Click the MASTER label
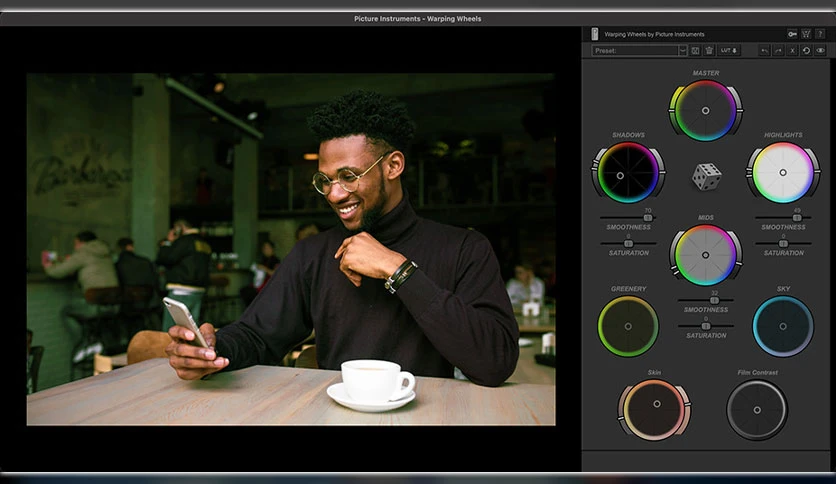The height and width of the screenshot is (484, 836). [706, 72]
